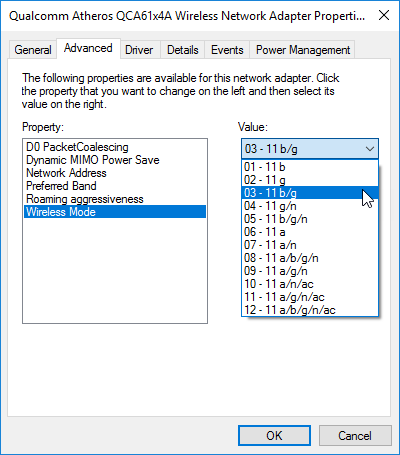The height and width of the screenshot is (455, 400).
Task: Pick 12 - 11 a/b/g/n/ac mode
Action: pos(310,310)
